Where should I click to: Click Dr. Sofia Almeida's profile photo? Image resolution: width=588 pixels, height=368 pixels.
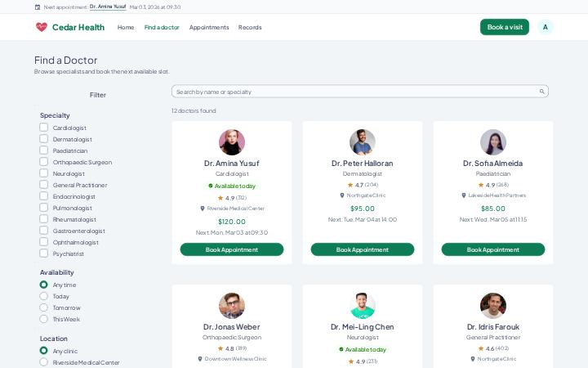(492, 142)
